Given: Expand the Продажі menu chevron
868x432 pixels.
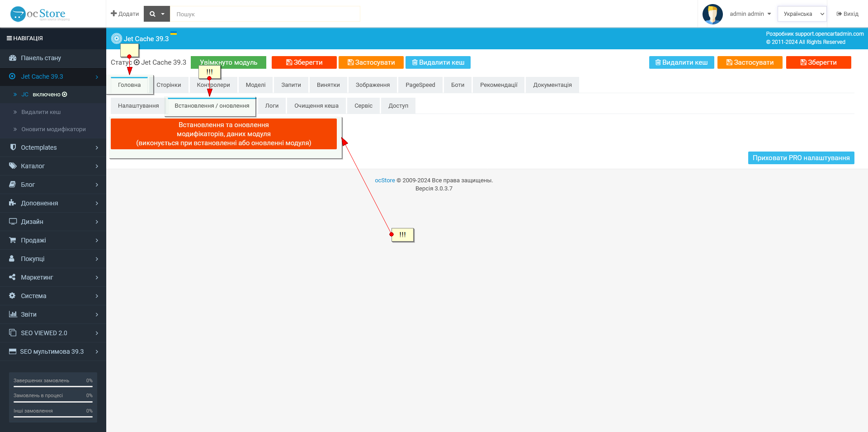Looking at the screenshot, I should (x=97, y=240).
